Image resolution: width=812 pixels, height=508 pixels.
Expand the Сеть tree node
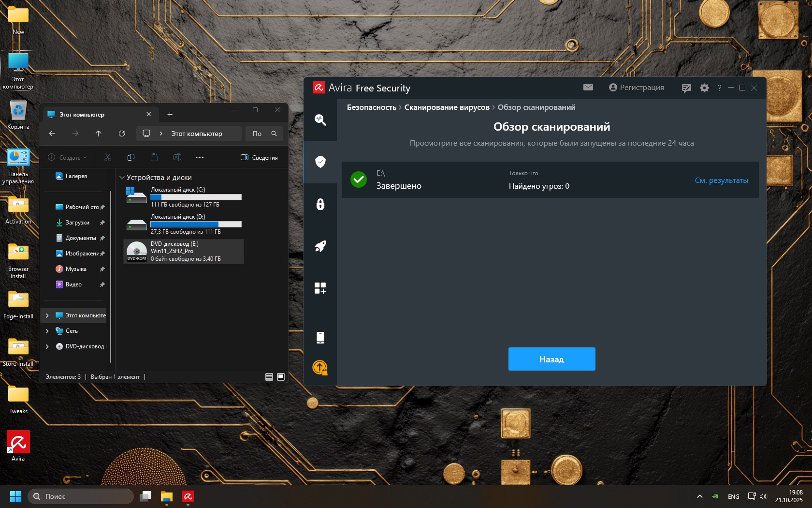(x=47, y=331)
